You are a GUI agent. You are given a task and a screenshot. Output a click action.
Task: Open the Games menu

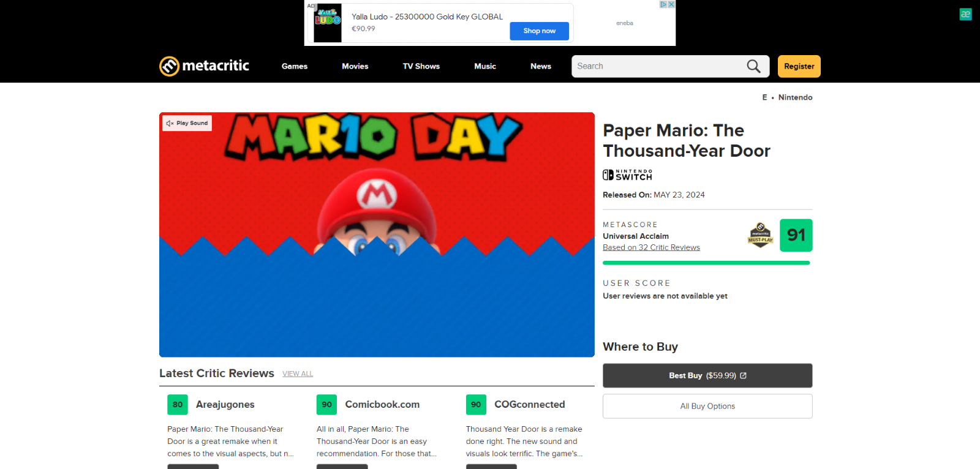pos(295,66)
